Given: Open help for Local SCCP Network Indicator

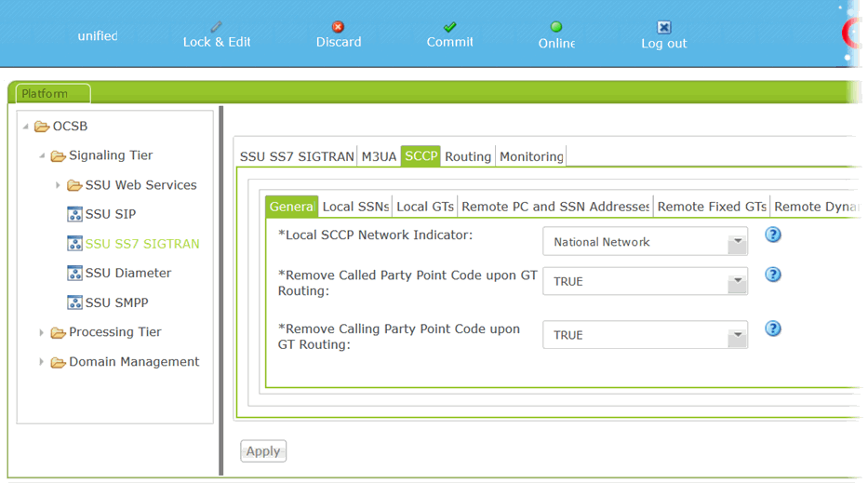Looking at the screenshot, I should [x=773, y=235].
